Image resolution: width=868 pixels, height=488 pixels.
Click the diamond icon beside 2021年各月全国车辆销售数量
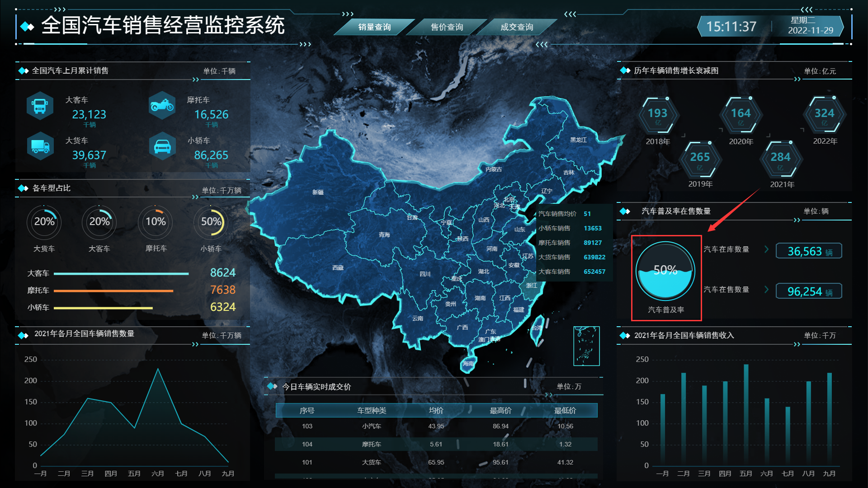coord(24,335)
